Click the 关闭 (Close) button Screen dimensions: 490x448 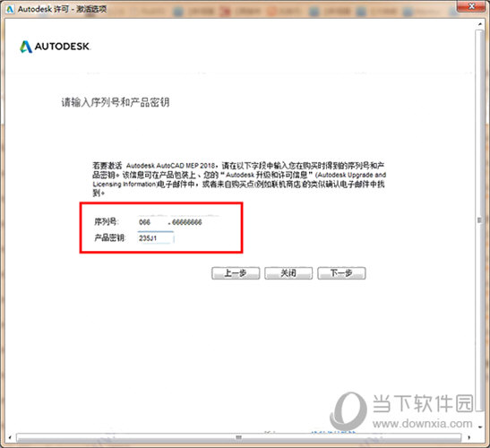[x=288, y=273]
